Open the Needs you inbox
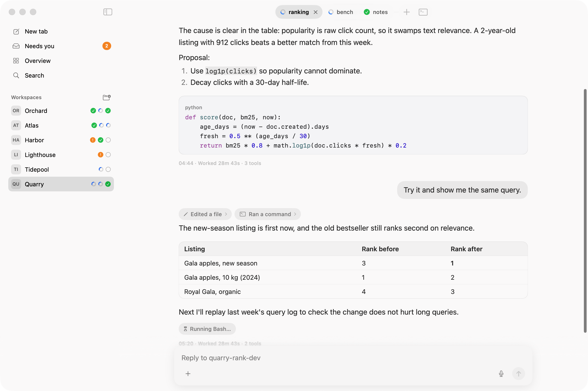 tap(61, 46)
